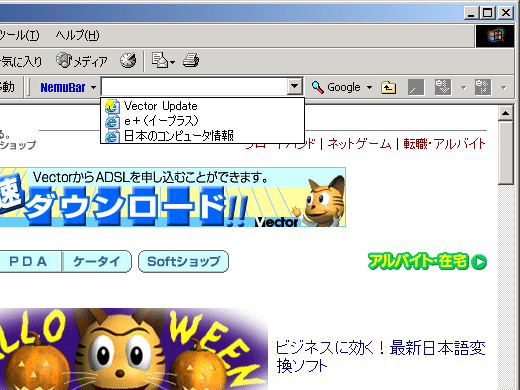Click the folder-up icon next to Google

point(388,87)
